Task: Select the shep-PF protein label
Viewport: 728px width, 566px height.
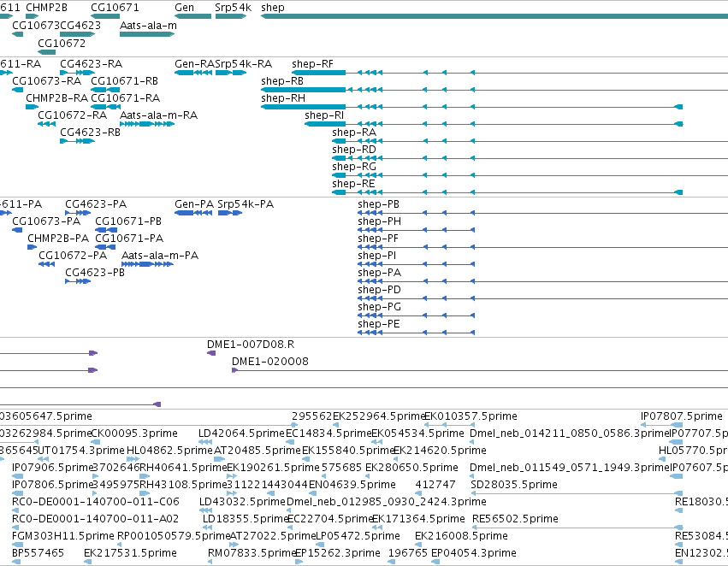Action: click(378, 239)
